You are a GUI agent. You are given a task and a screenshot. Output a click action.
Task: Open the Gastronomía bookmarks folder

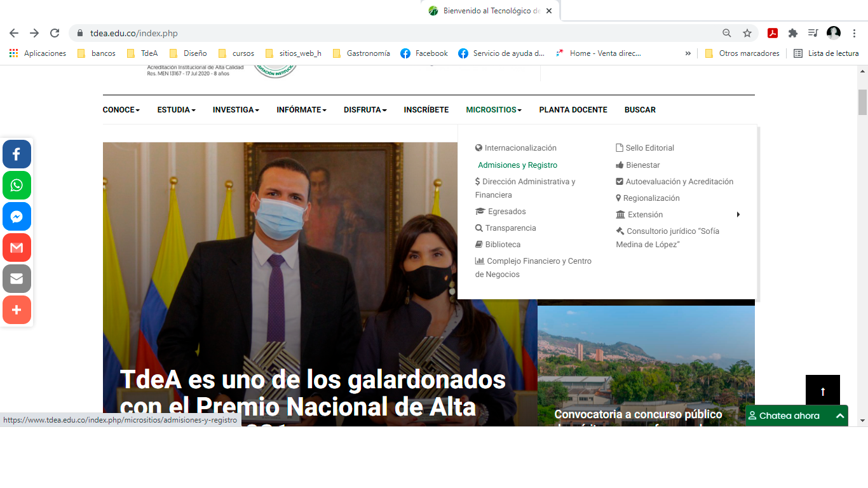(x=361, y=53)
